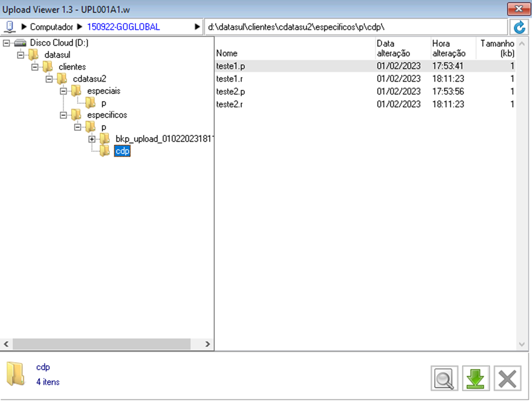Click the tree horizontal scrollbar thumb

coord(102,344)
